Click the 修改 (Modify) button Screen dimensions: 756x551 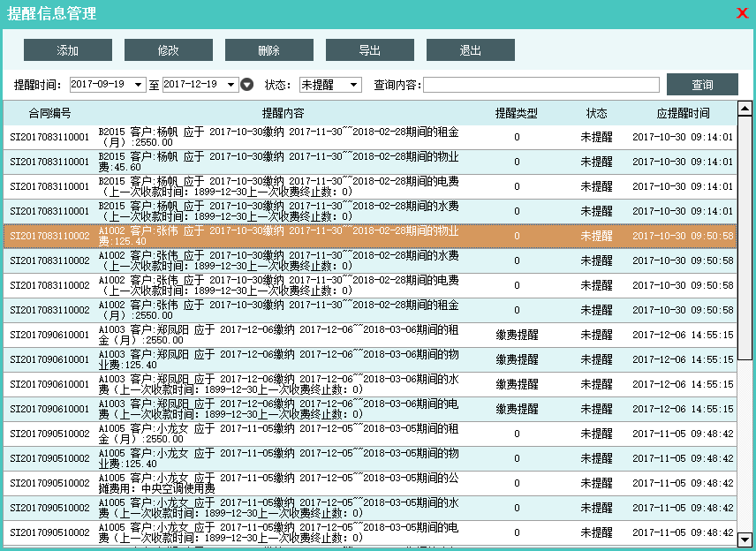[x=169, y=50]
